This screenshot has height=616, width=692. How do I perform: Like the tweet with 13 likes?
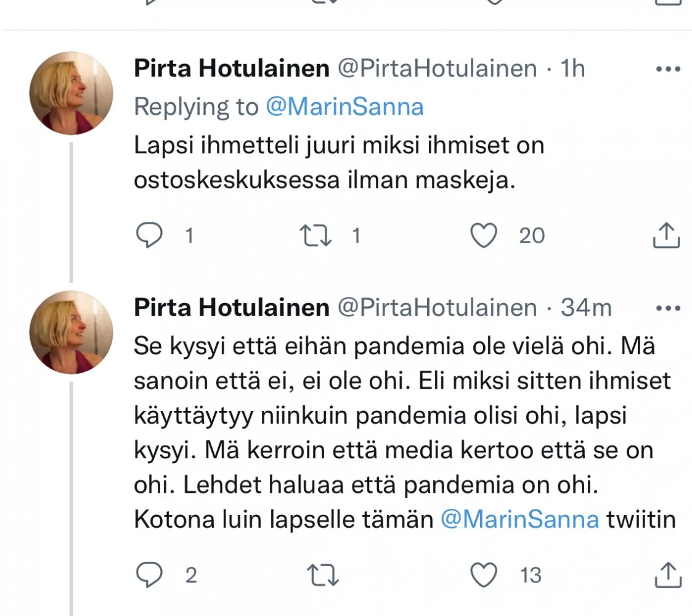tap(484, 575)
